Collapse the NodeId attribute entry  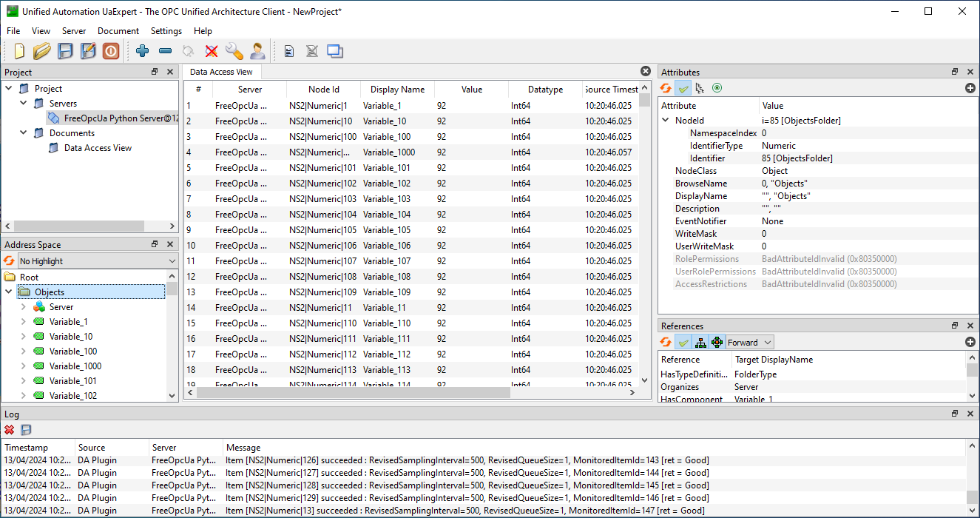(666, 119)
